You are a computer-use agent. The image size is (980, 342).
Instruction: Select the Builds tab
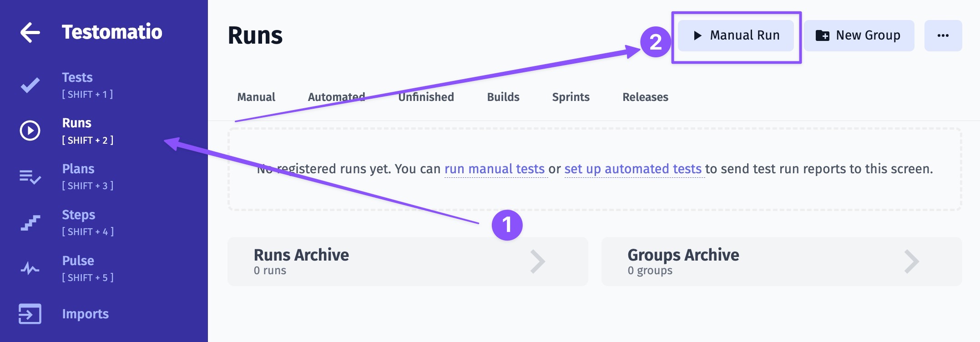pyautogui.click(x=503, y=97)
